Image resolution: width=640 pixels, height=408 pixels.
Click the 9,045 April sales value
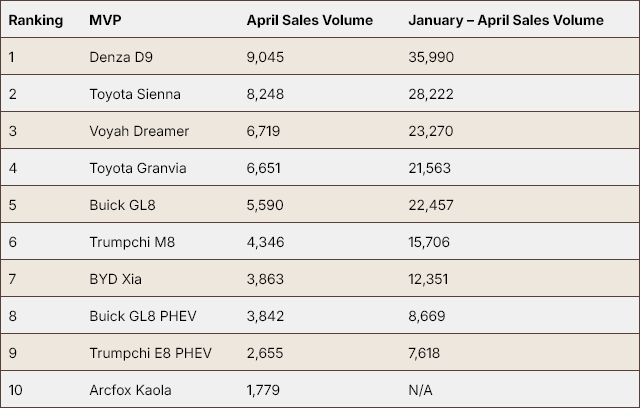click(267, 57)
